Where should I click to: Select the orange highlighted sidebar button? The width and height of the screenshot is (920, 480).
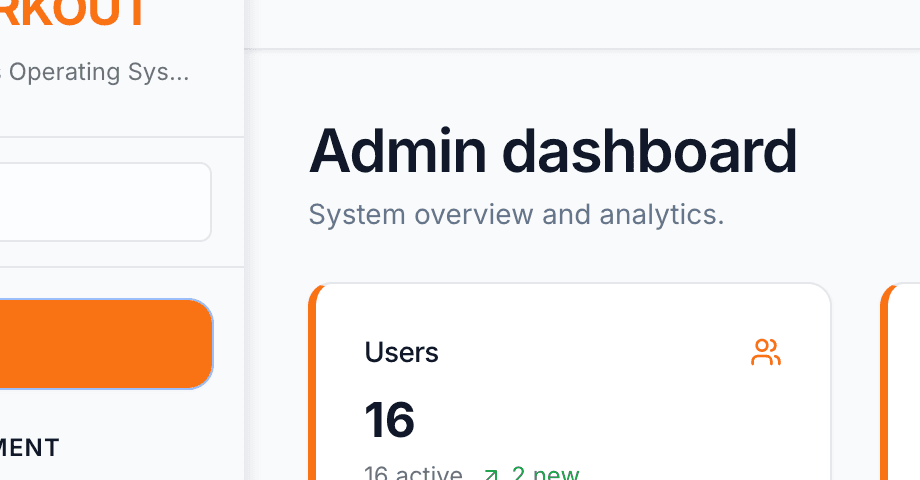click(106, 344)
